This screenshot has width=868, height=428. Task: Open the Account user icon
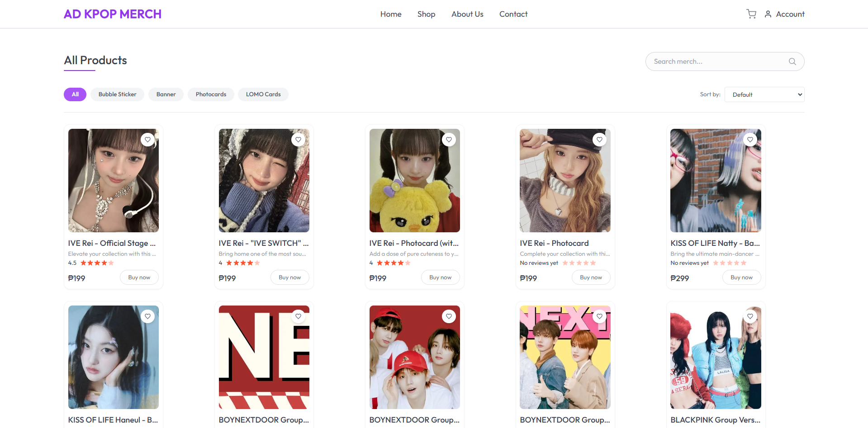(x=768, y=14)
